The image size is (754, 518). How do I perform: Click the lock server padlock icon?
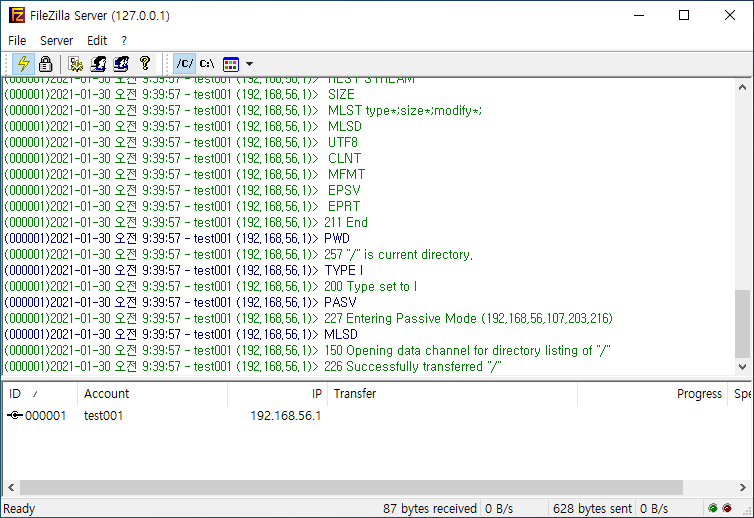click(45, 63)
